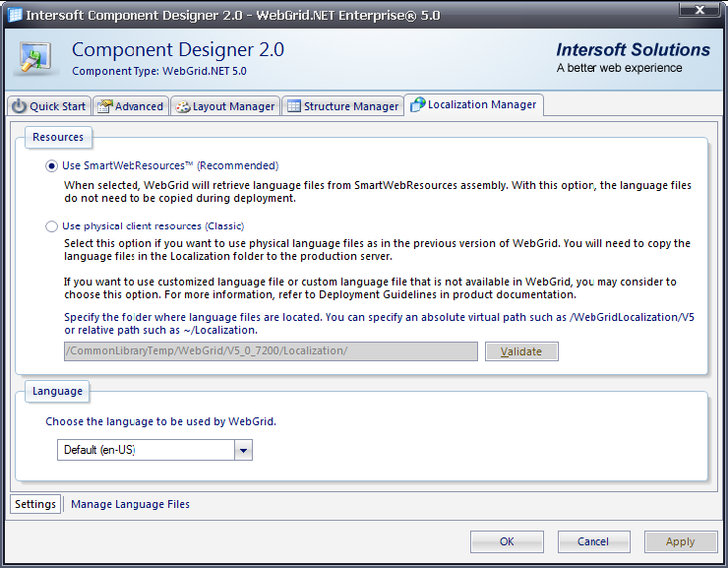Switch to the Advanced tab
The image size is (728, 568).
coord(131,106)
